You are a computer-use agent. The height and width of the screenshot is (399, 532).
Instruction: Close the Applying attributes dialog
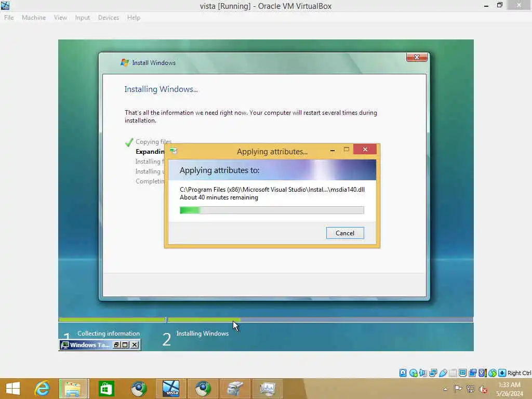pyautogui.click(x=365, y=149)
